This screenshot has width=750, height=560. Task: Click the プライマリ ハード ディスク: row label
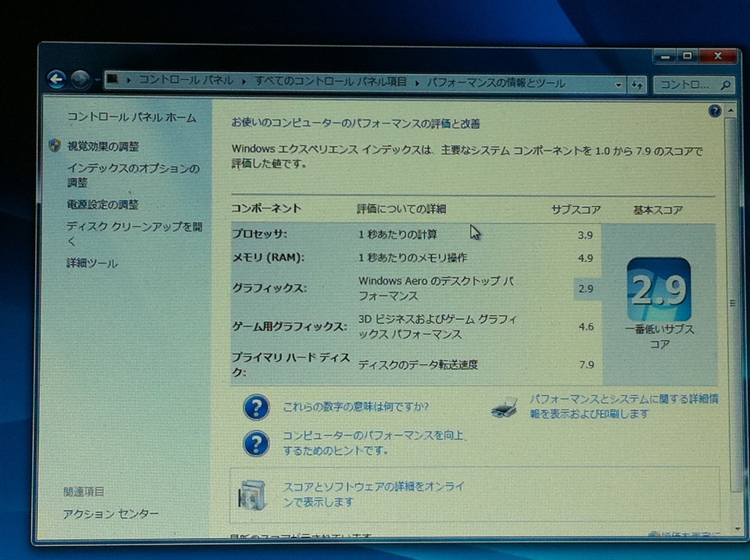[292, 365]
